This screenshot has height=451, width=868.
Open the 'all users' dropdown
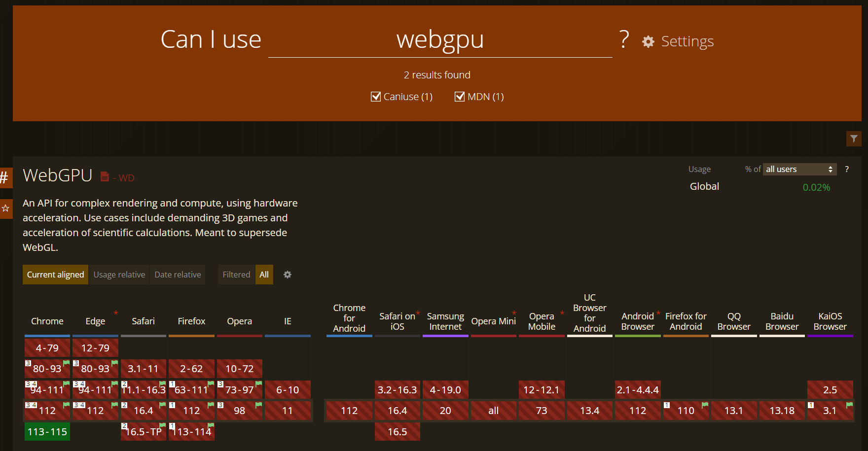tap(799, 169)
